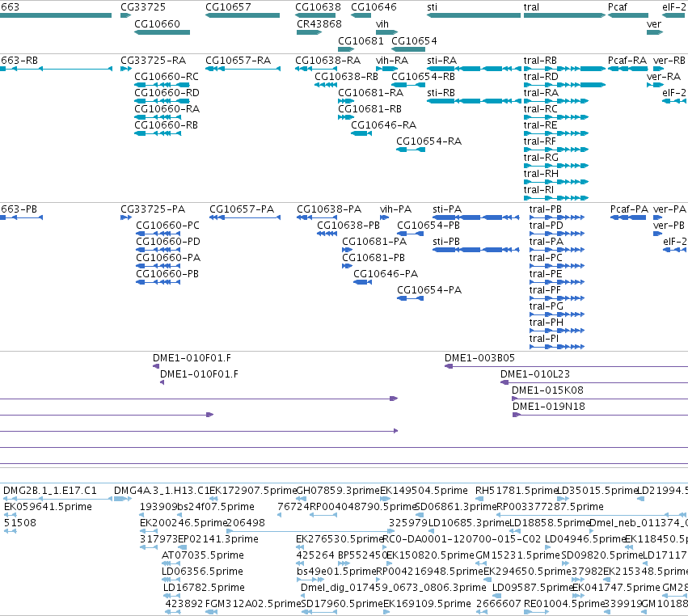Click protein tral-PH label
This screenshot has width=688, height=616.
pos(547,323)
